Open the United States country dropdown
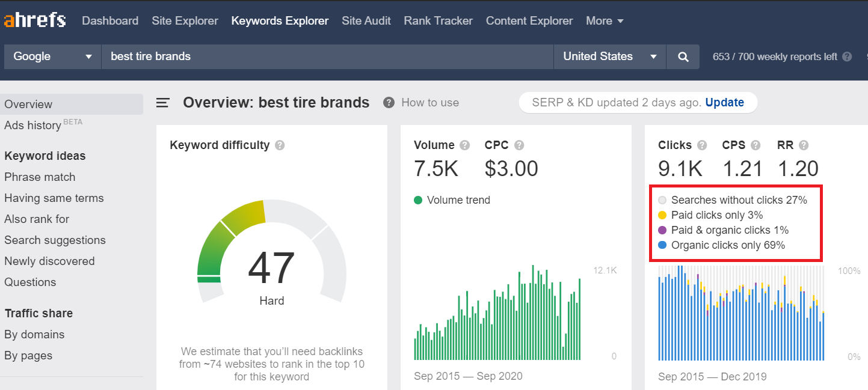868x390 pixels. [x=609, y=56]
